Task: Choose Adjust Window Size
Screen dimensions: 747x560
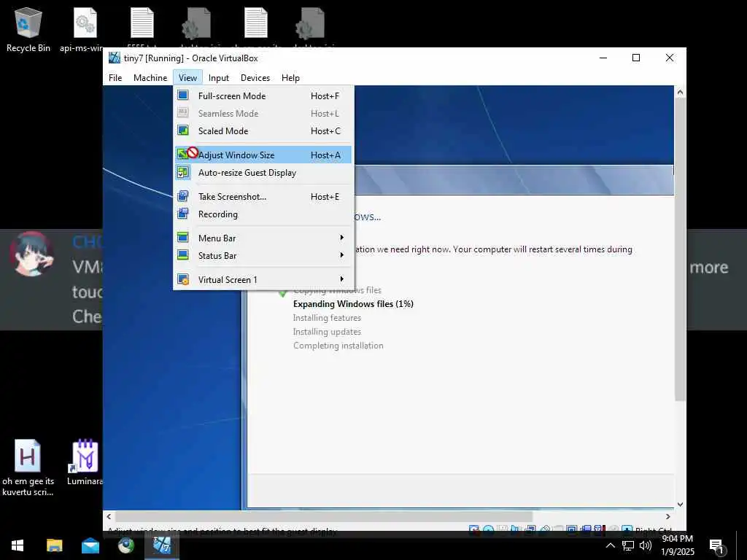Action: click(263, 155)
